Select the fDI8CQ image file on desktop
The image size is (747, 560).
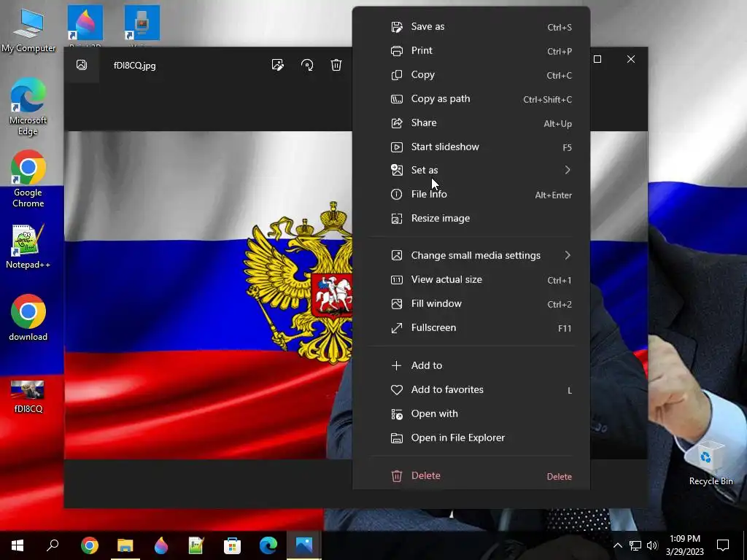point(28,396)
